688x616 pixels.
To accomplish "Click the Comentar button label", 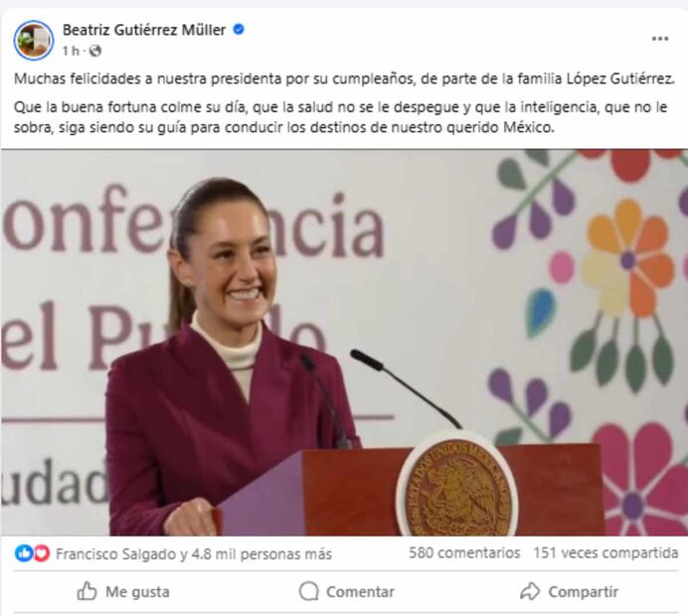I will pos(360,592).
